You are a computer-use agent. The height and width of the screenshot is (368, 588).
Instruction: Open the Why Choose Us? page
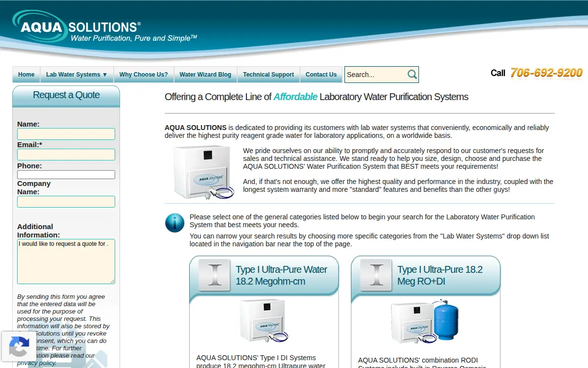point(144,75)
